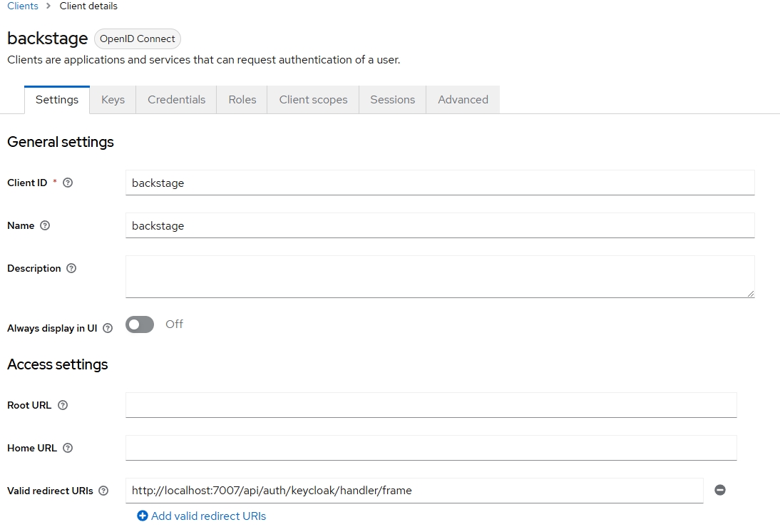Click into the Description text area
The height and width of the screenshot is (532, 780).
(440, 277)
